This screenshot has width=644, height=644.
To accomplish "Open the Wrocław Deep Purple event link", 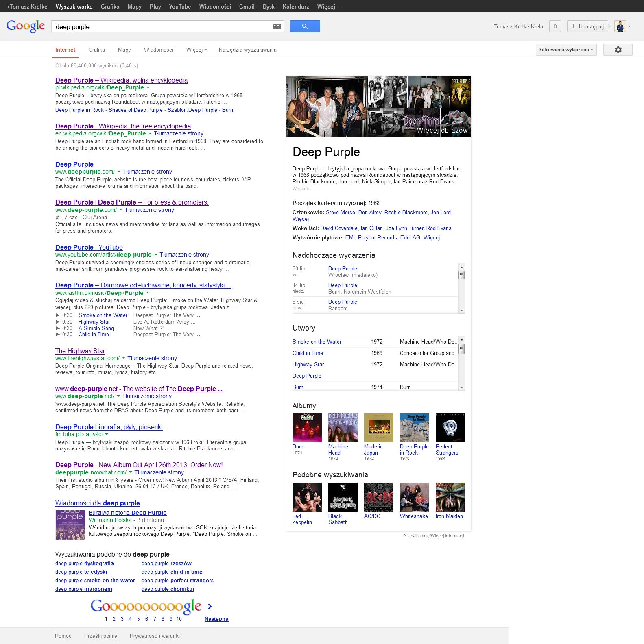I will [x=343, y=269].
